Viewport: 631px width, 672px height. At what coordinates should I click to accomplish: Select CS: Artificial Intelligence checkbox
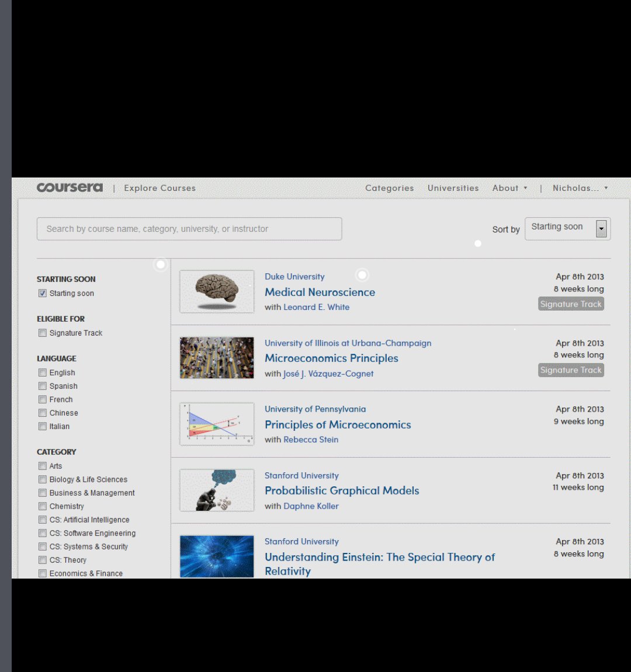43,520
